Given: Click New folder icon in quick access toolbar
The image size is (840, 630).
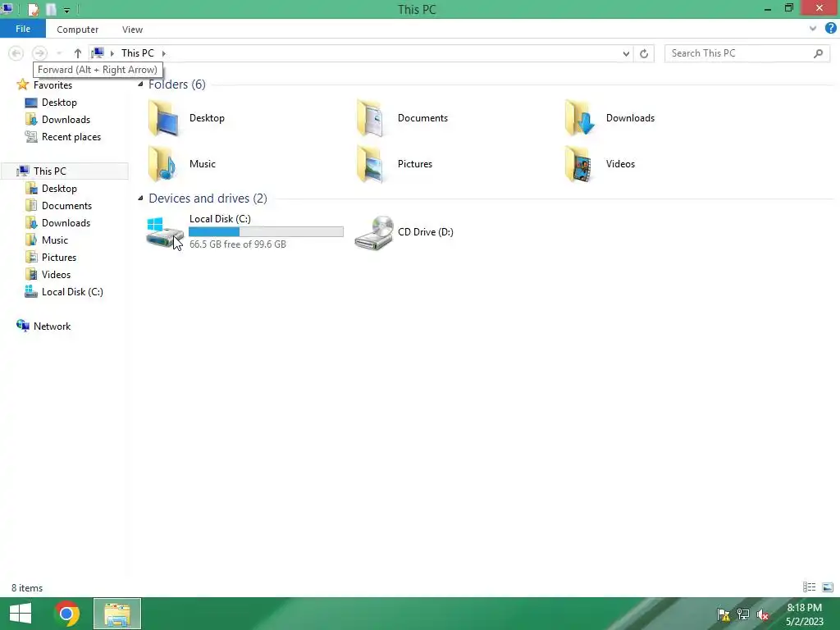Looking at the screenshot, I should pyautogui.click(x=51, y=9).
